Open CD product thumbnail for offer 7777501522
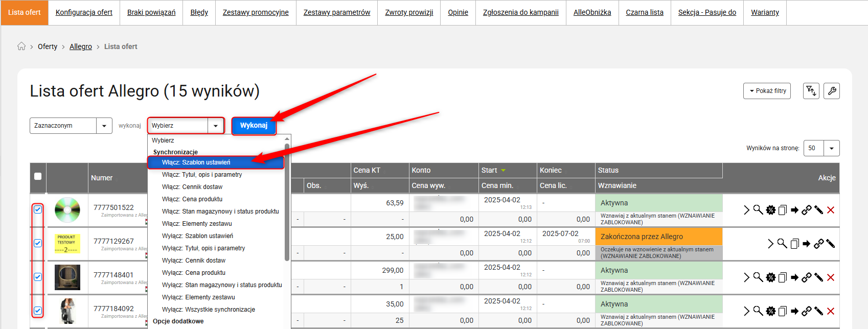Viewport: 868px width, 329px height. point(67,210)
